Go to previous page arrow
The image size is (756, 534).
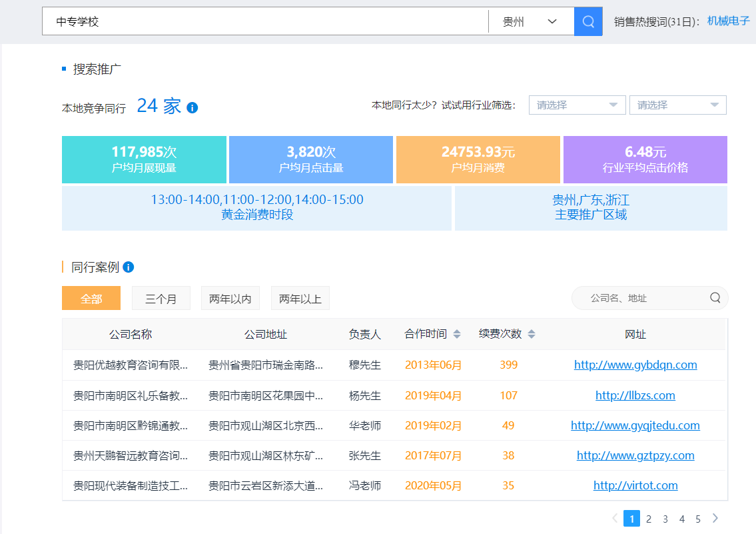[614, 519]
